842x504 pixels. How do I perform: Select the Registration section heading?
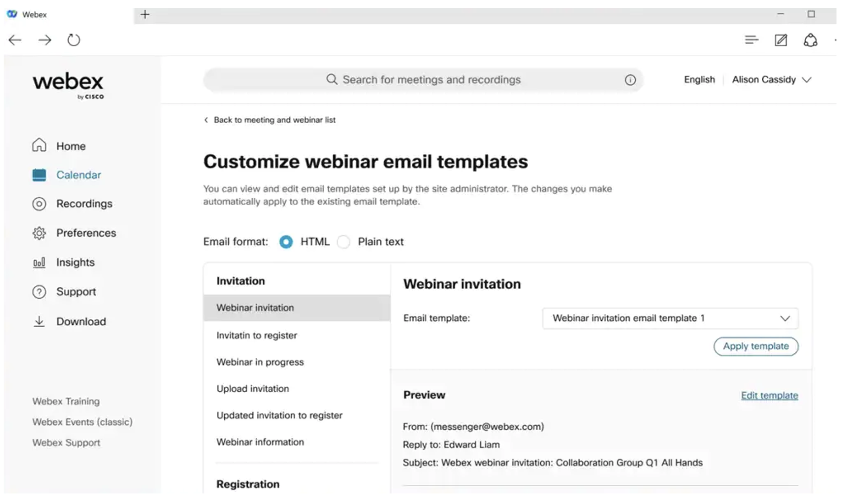[x=248, y=484]
